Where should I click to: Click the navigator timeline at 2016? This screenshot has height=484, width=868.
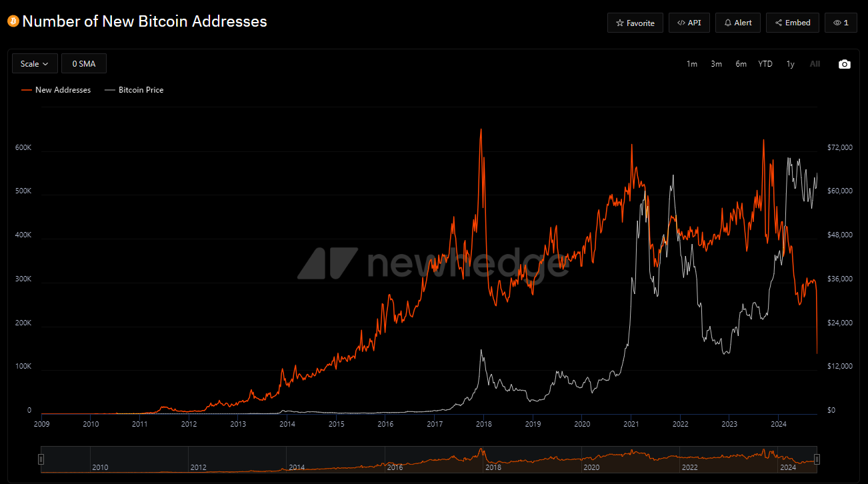[395, 468]
